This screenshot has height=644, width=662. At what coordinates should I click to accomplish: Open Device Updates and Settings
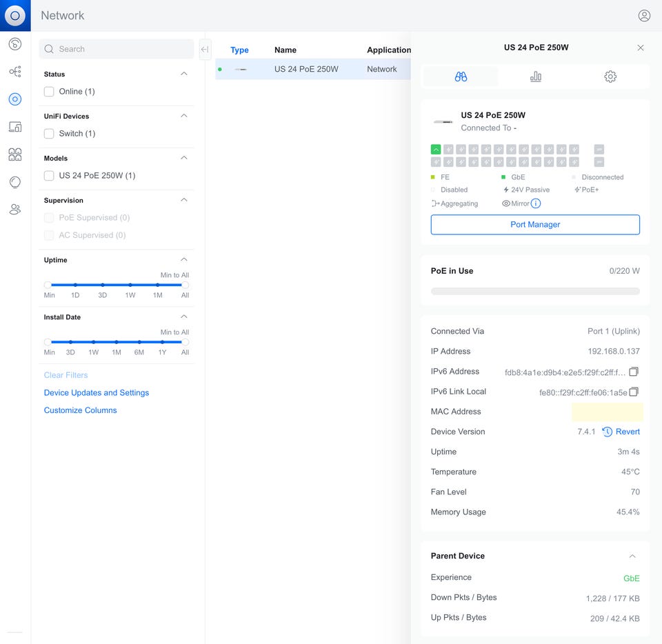[x=97, y=393]
